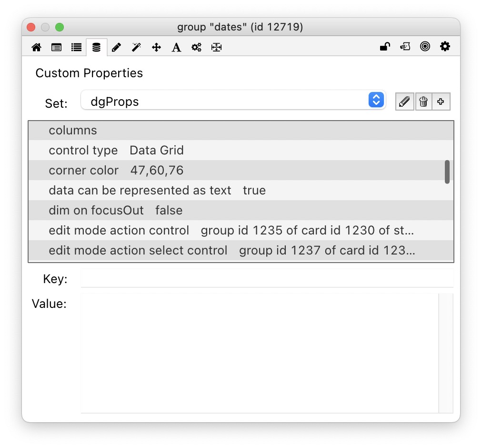The width and height of the screenshot is (482, 448).
Task: Open the inspector settings gear menu
Action: 445,46
